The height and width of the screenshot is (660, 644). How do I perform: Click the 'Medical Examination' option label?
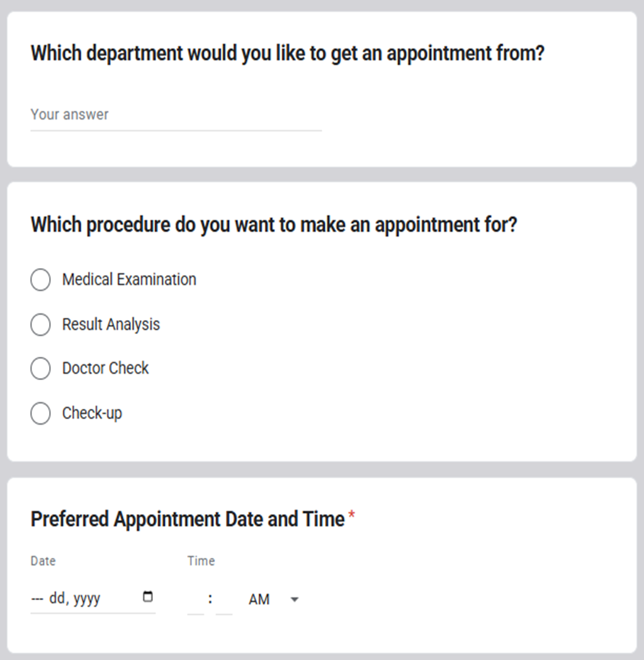(129, 279)
